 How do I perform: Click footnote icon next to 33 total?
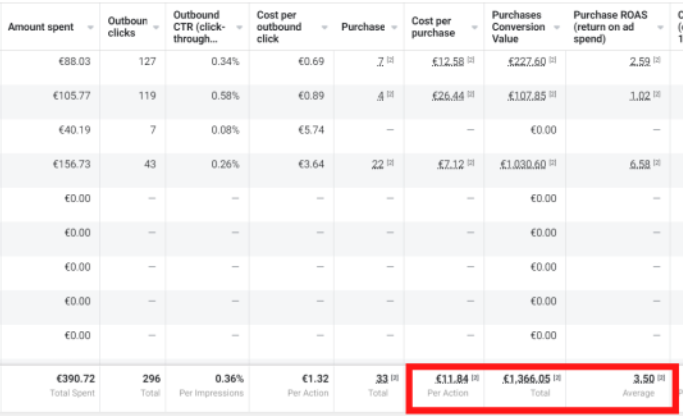click(395, 378)
